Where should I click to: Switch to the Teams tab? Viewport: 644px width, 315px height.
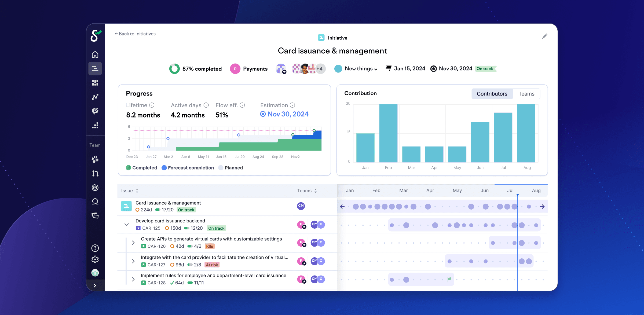[526, 94]
